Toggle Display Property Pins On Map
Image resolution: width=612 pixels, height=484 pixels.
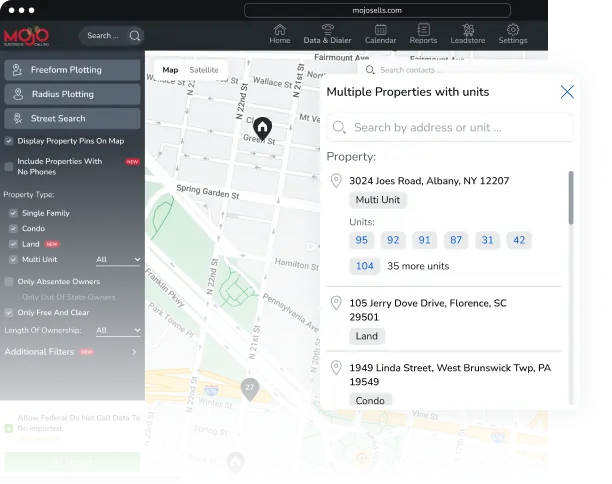click(x=10, y=141)
